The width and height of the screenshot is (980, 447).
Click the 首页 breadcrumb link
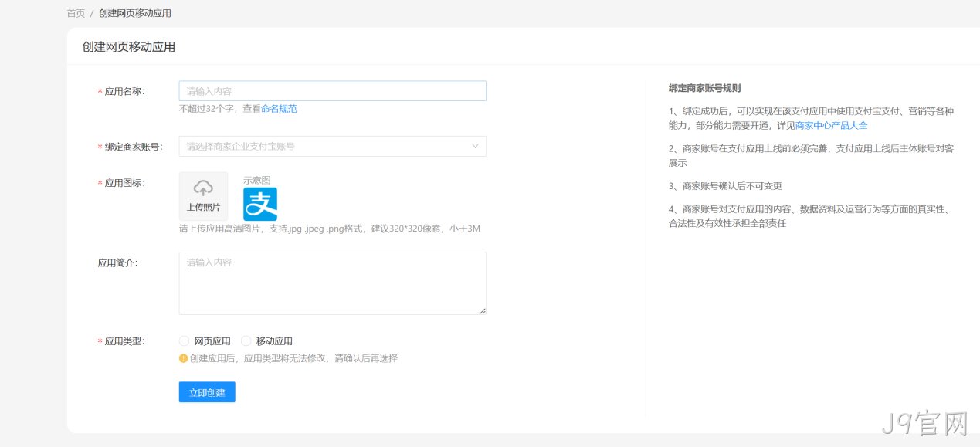76,13
